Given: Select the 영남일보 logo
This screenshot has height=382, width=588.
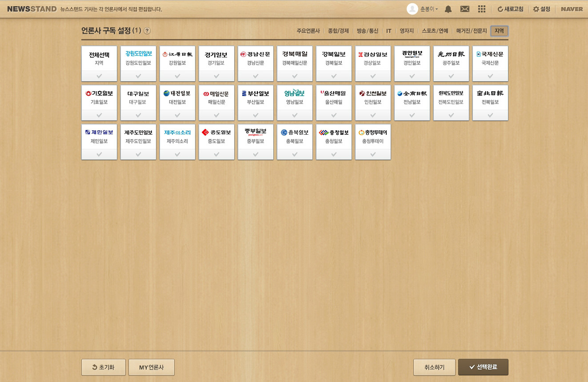Looking at the screenshot, I should tap(295, 93).
